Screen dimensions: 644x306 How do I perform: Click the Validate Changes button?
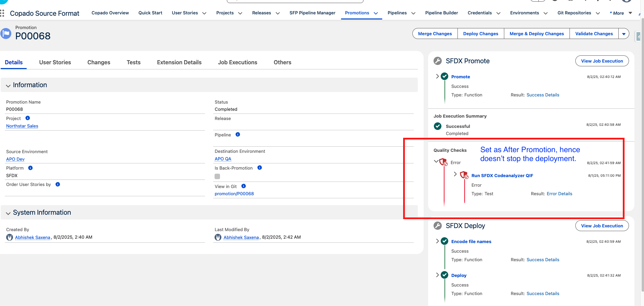[594, 34]
